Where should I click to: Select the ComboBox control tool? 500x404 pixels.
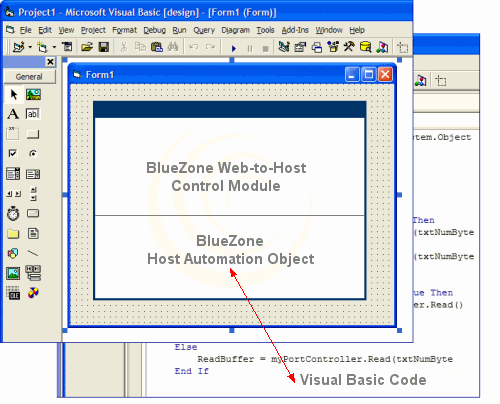click(13, 174)
